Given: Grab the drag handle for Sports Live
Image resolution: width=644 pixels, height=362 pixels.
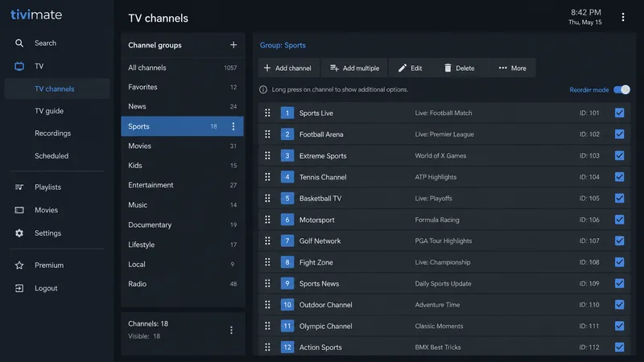Looking at the screenshot, I should 267,113.
